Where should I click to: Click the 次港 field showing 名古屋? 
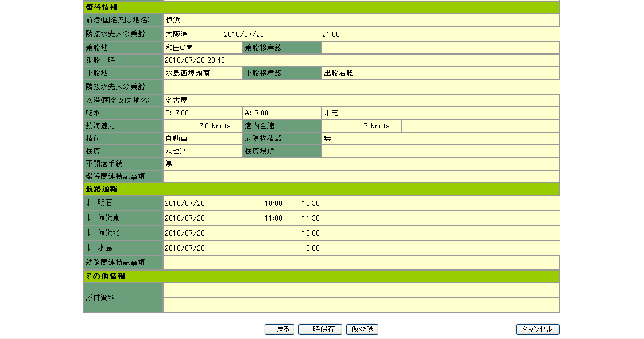361,101
